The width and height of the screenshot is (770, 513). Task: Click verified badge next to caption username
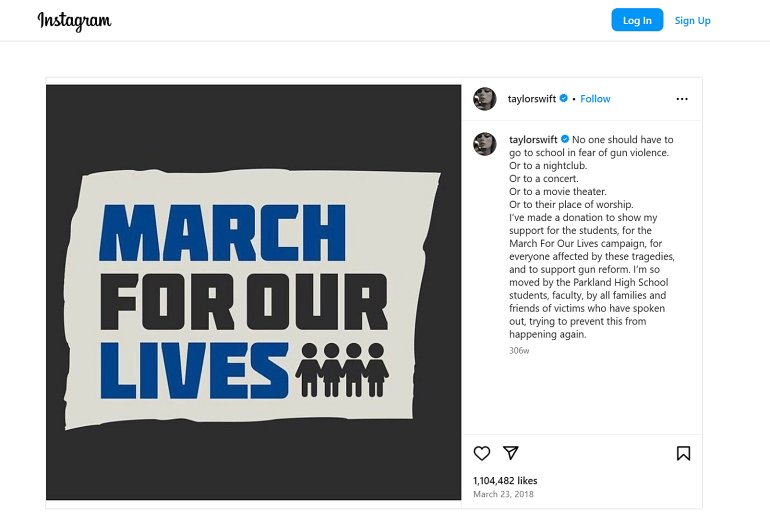pyautogui.click(x=565, y=140)
